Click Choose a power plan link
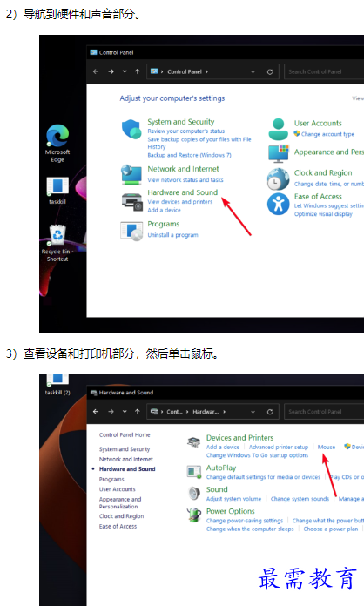The height and width of the screenshot is (606, 364). tap(331, 529)
